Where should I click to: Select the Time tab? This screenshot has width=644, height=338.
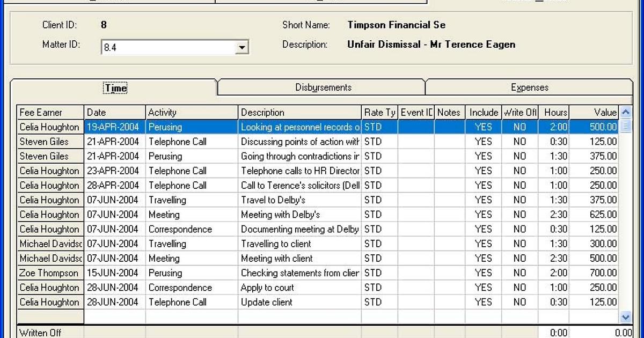coord(115,88)
